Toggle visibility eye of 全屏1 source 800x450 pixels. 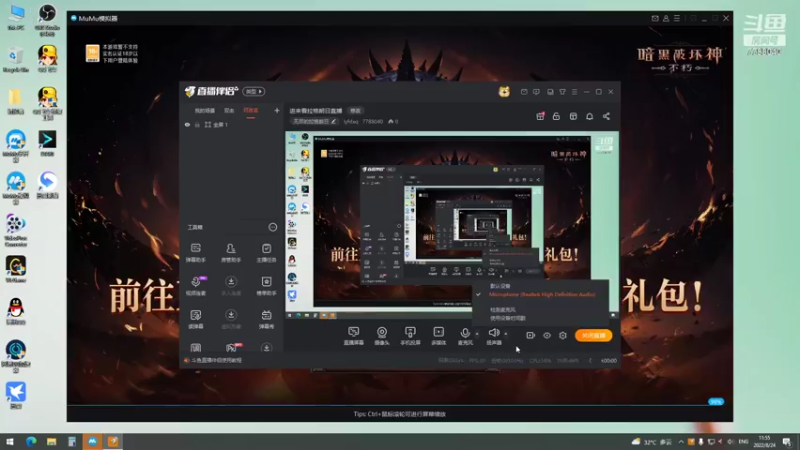tap(187, 124)
